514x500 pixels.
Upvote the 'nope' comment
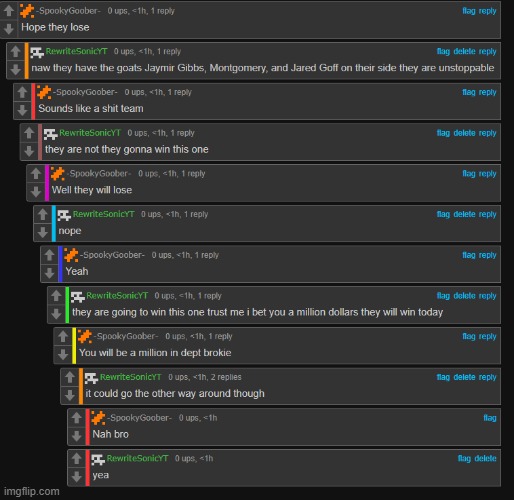pyautogui.click(x=43, y=214)
